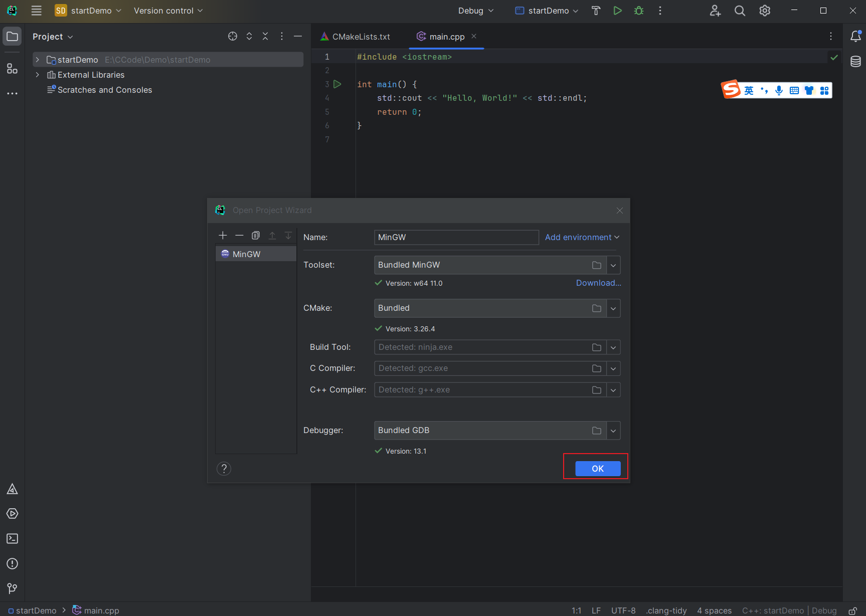
Task: Collapse all in Project panel
Action: [265, 36]
